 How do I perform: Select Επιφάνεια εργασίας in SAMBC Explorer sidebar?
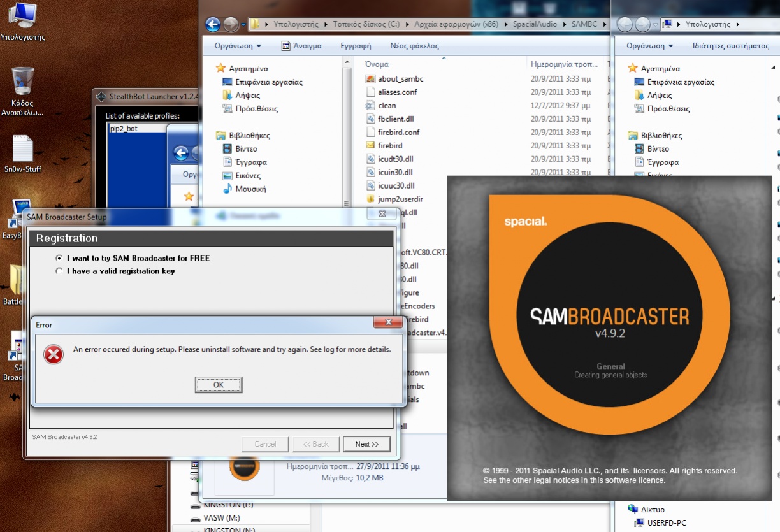point(262,82)
